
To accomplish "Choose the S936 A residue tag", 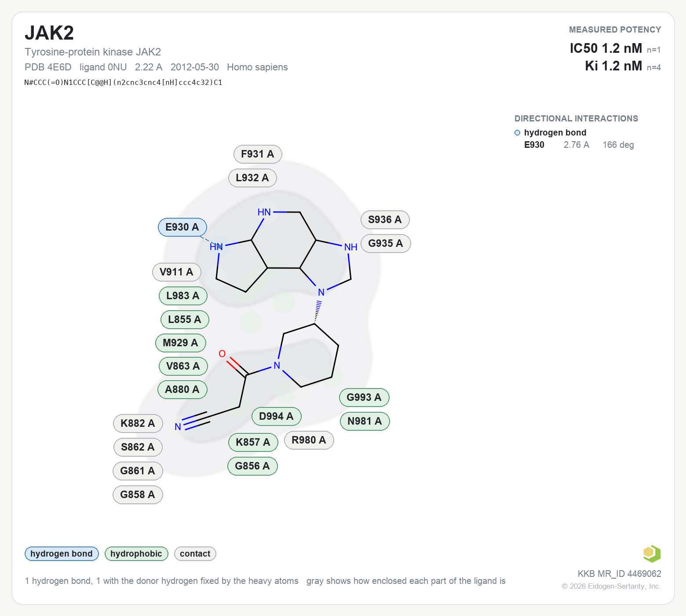I will (x=385, y=220).
